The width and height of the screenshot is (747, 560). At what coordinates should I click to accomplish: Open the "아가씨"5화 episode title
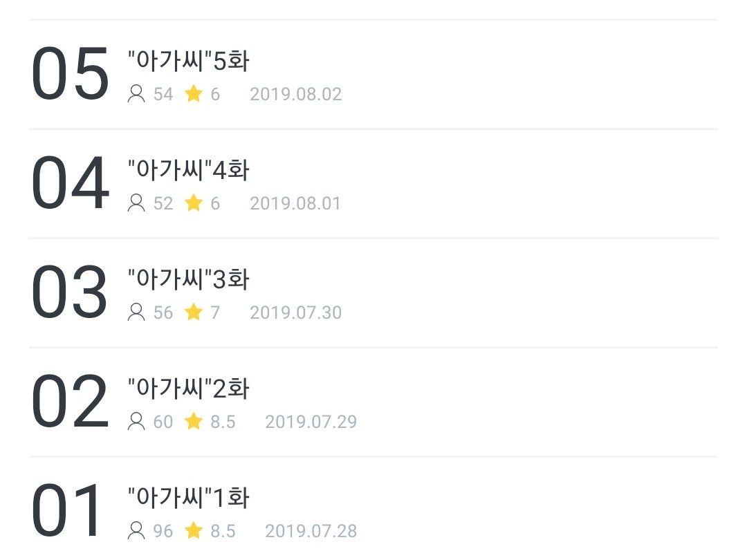click(x=188, y=61)
